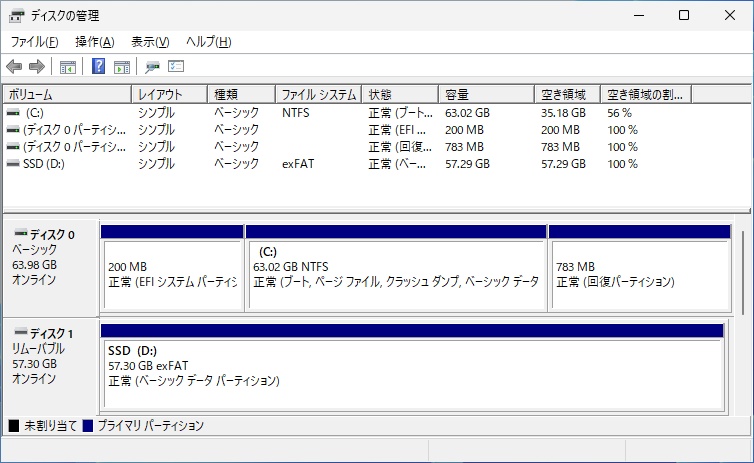
Task: Maximize the Disk Management window
Action: tap(684, 15)
